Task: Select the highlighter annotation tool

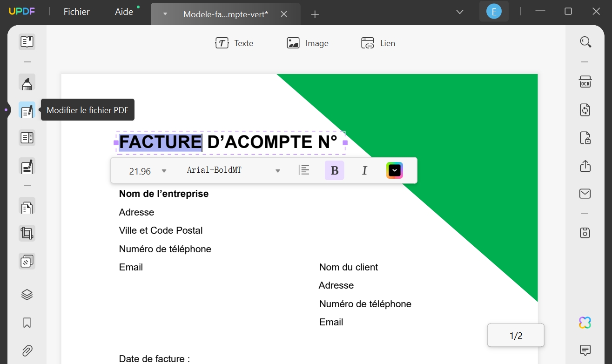Action: (x=27, y=82)
